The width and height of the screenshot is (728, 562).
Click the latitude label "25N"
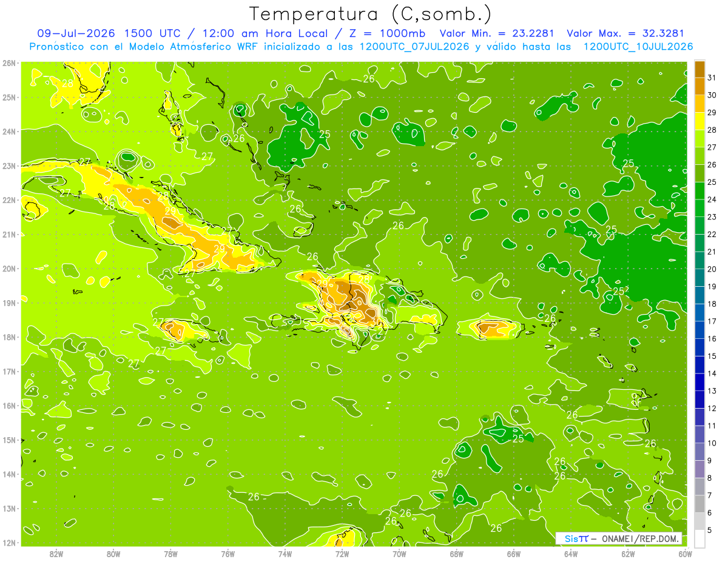pos(9,97)
